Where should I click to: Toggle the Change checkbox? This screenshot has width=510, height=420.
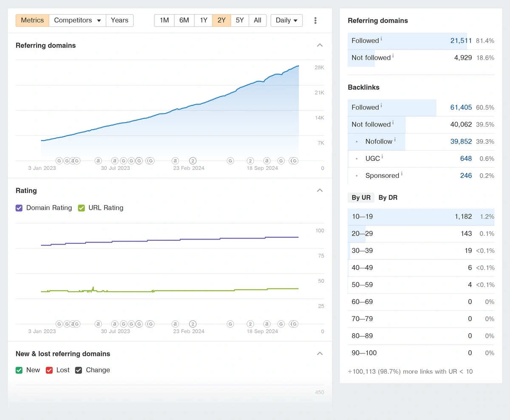tap(79, 370)
